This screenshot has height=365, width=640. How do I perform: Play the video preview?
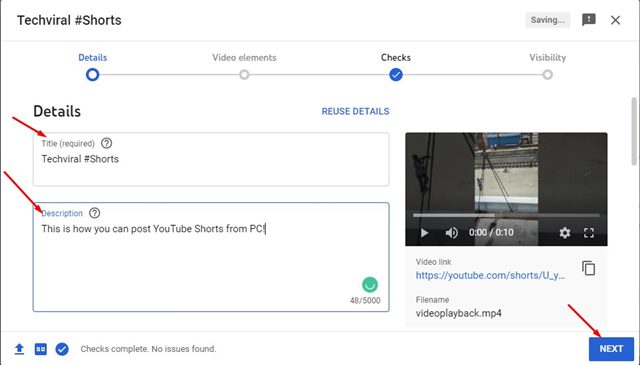[424, 233]
